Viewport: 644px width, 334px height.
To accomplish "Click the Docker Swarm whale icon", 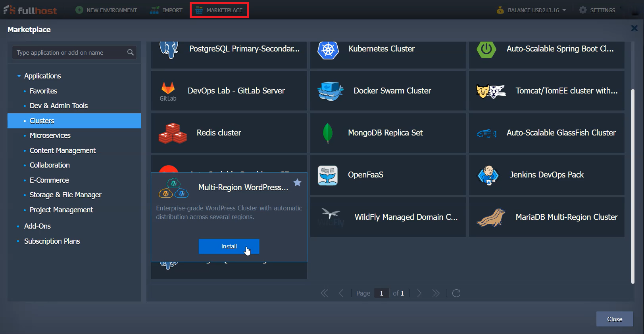I will click(x=330, y=91).
